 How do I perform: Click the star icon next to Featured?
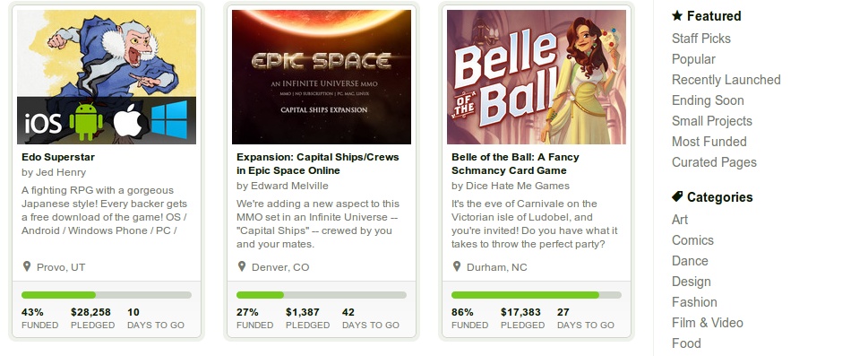[677, 15]
